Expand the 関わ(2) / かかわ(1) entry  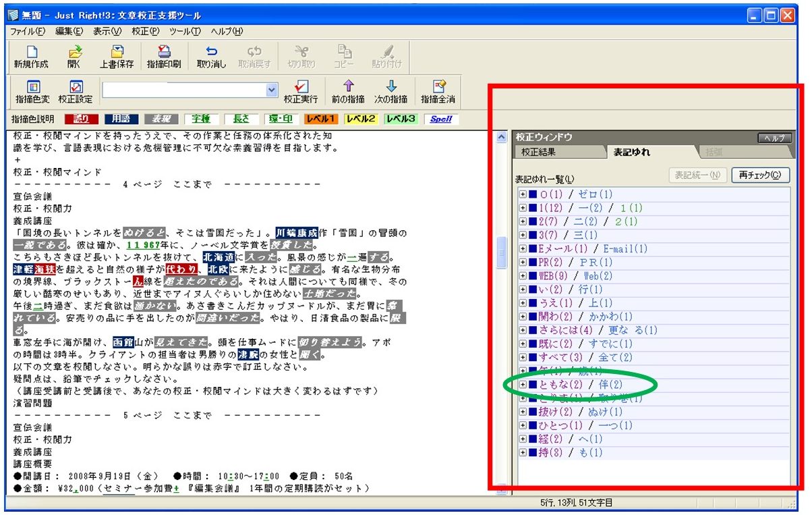523,317
